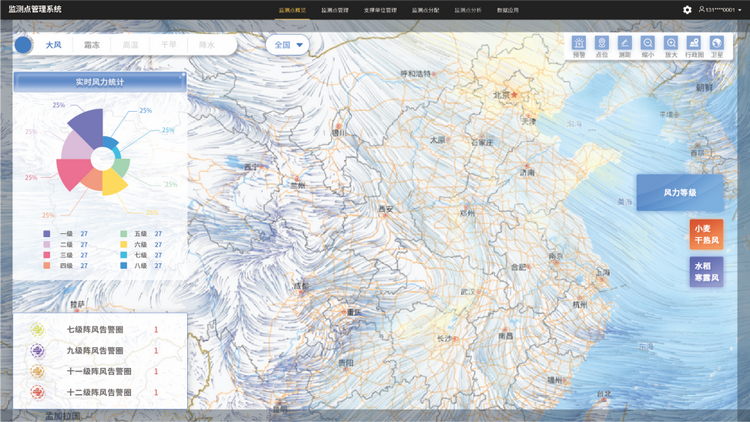Zoom out the map with 缩小
The height and width of the screenshot is (422, 750).
(648, 45)
